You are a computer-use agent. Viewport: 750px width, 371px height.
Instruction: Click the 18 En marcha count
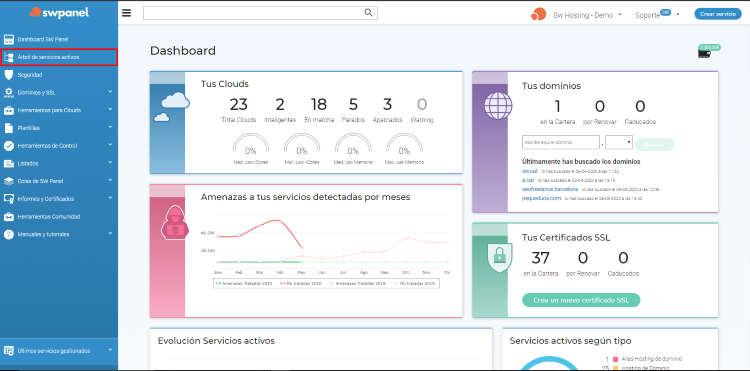click(319, 104)
